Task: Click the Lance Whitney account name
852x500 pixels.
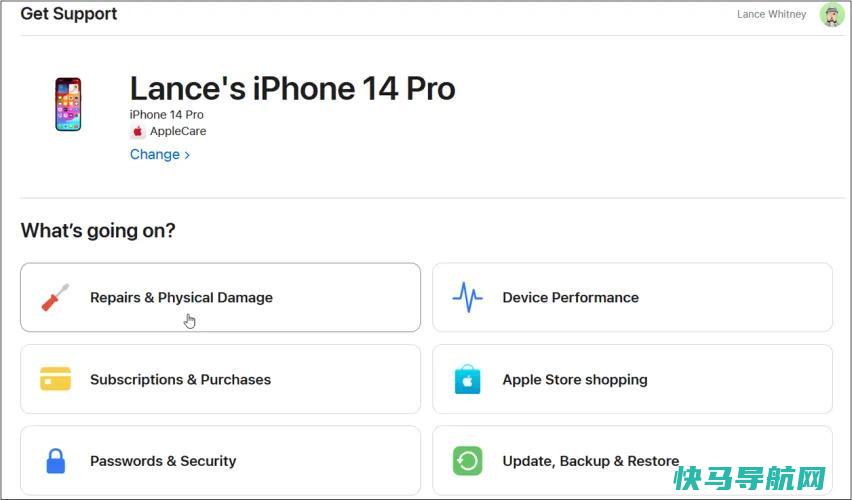Action: (772, 14)
